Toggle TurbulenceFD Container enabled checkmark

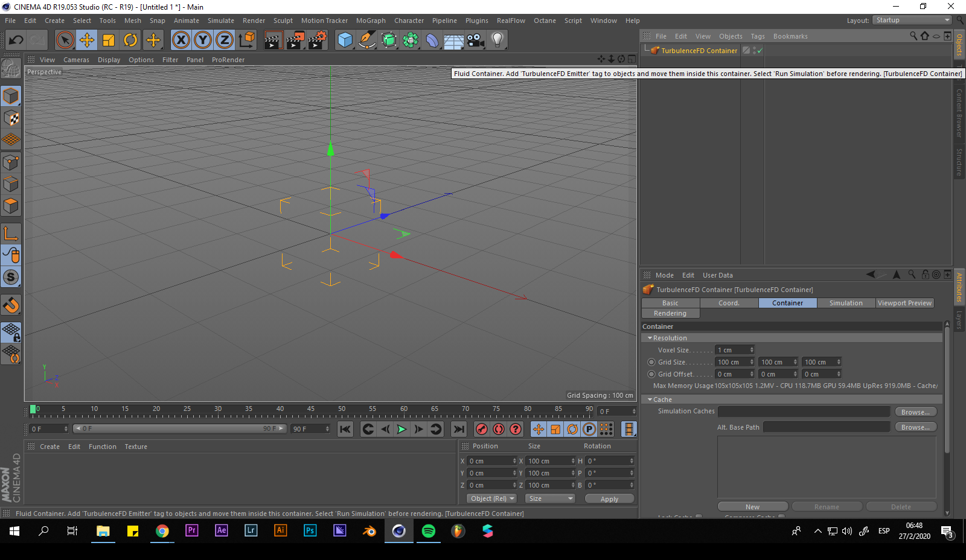click(760, 51)
